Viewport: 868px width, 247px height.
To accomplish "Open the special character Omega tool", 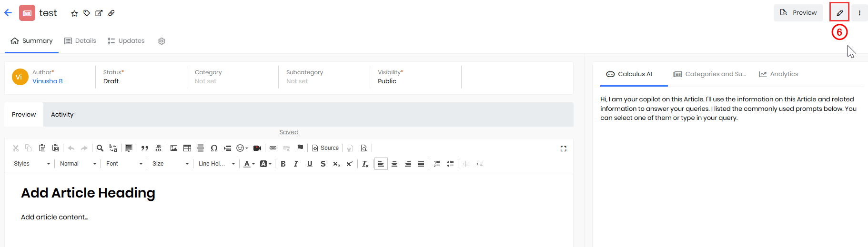I will tap(214, 148).
